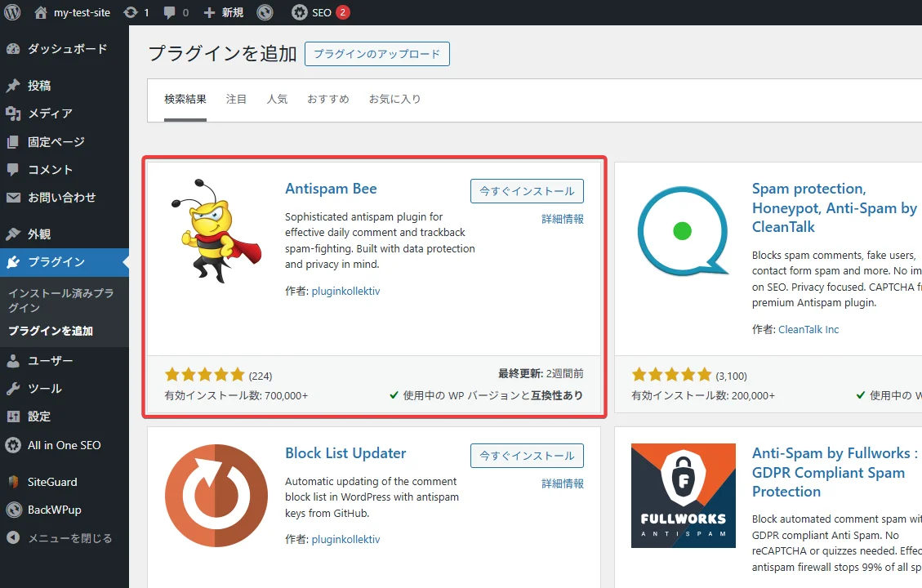This screenshot has width=922, height=588.
Task: Switch to the おすすめ tab
Action: tap(328, 100)
